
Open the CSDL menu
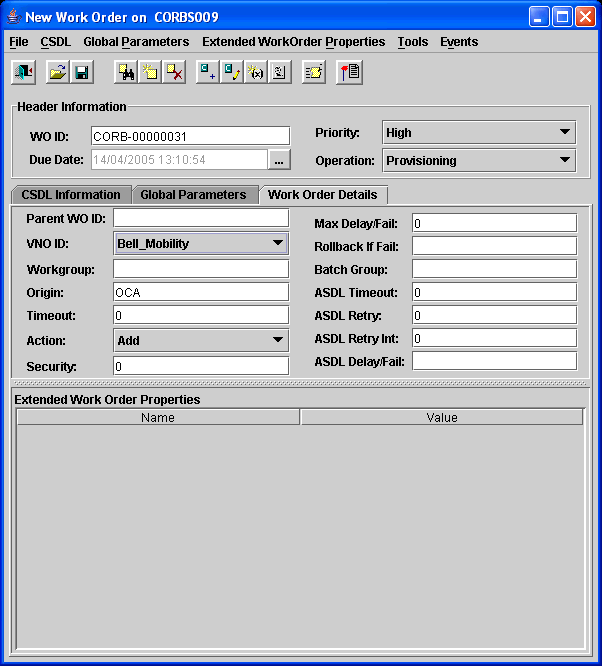tap(56, 42)
